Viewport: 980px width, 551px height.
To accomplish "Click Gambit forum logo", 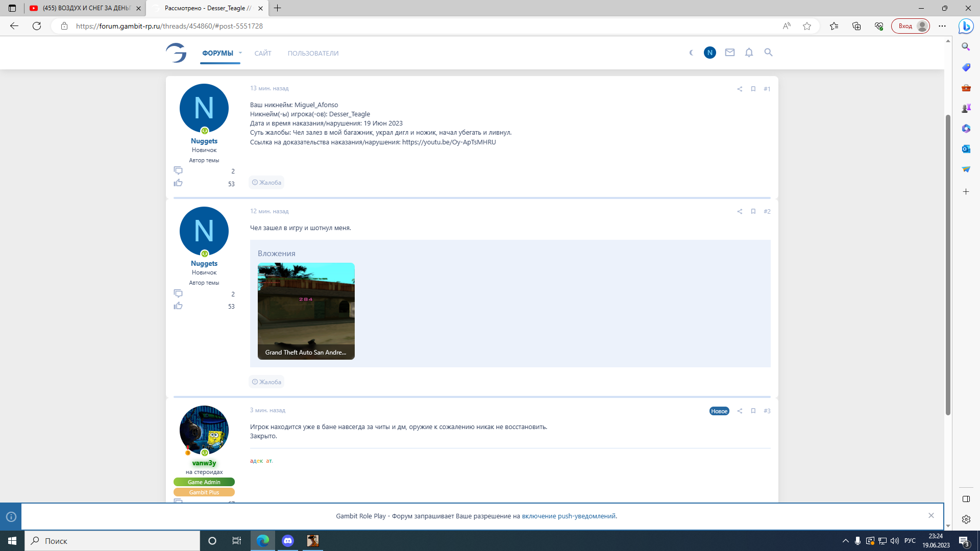I will (176, 53).
